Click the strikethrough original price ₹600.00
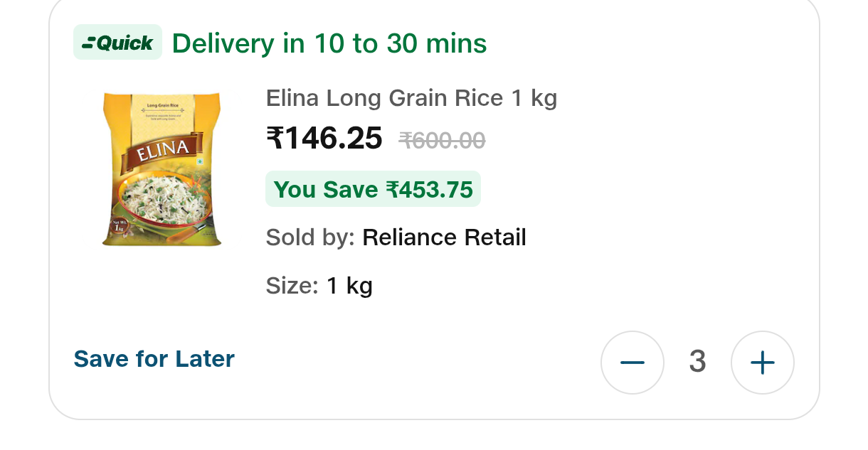The width and height of the screenshot is (868, 450). pos(441,140)
